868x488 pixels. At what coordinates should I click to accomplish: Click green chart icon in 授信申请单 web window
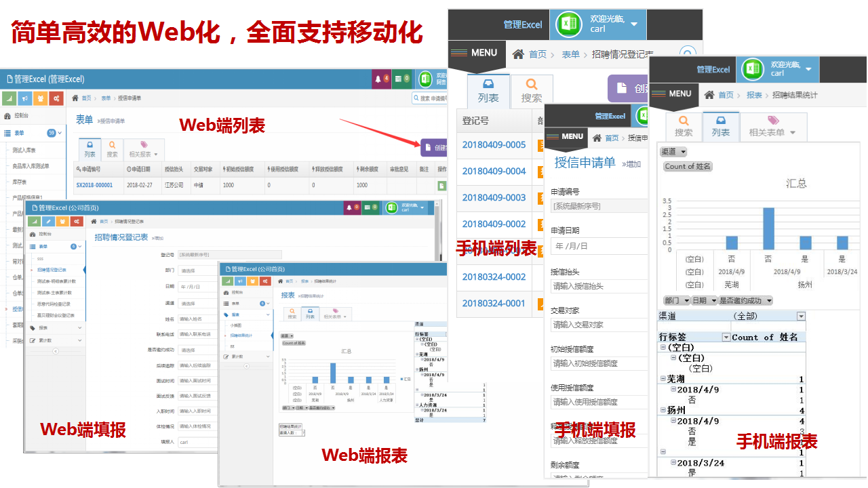(10, 98)
